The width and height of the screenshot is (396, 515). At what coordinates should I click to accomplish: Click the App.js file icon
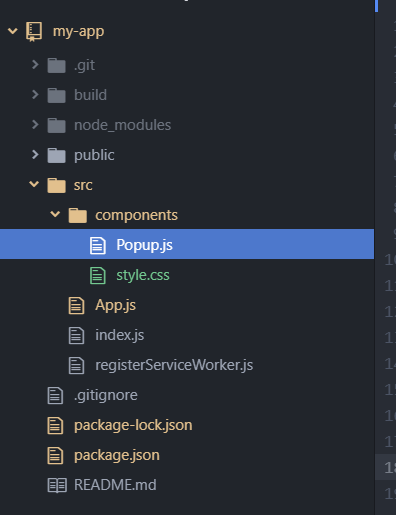[76, 305]
